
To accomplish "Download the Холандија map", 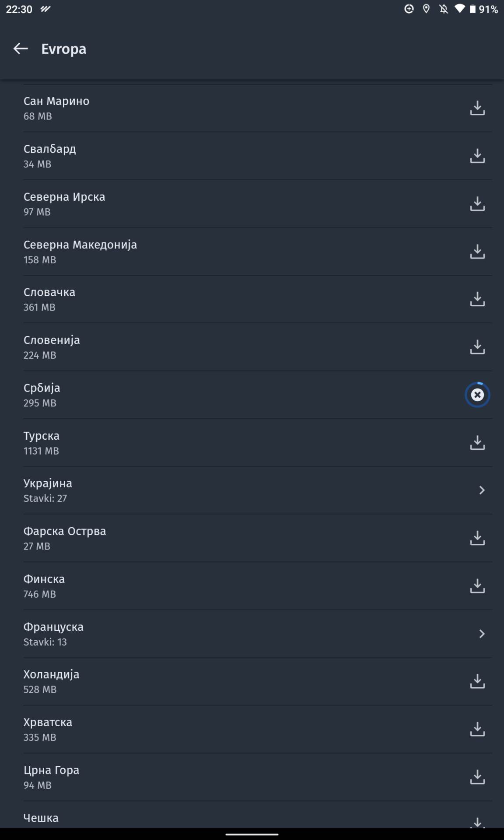I will pos(477,681).
